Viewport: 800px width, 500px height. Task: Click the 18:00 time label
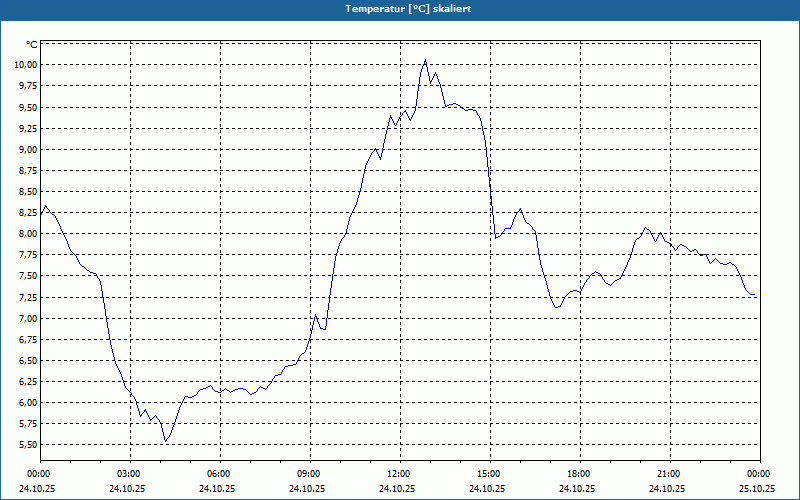tap(580, 474)
